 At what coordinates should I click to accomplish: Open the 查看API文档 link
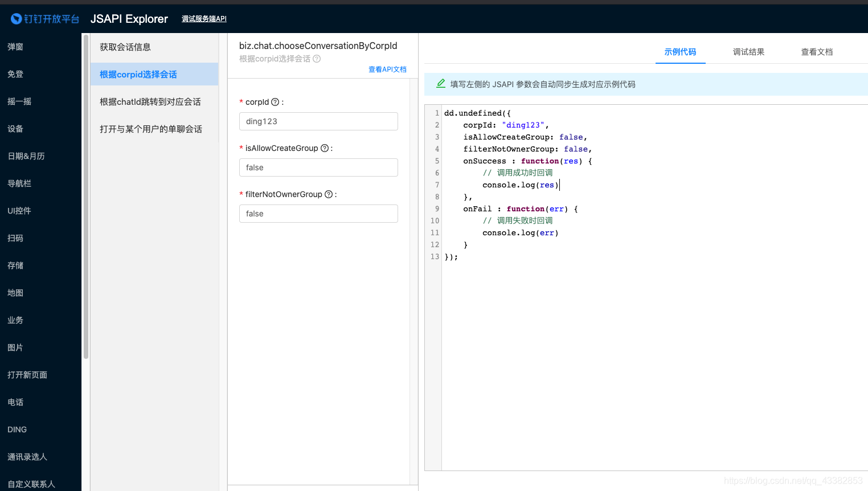[387, 69]
